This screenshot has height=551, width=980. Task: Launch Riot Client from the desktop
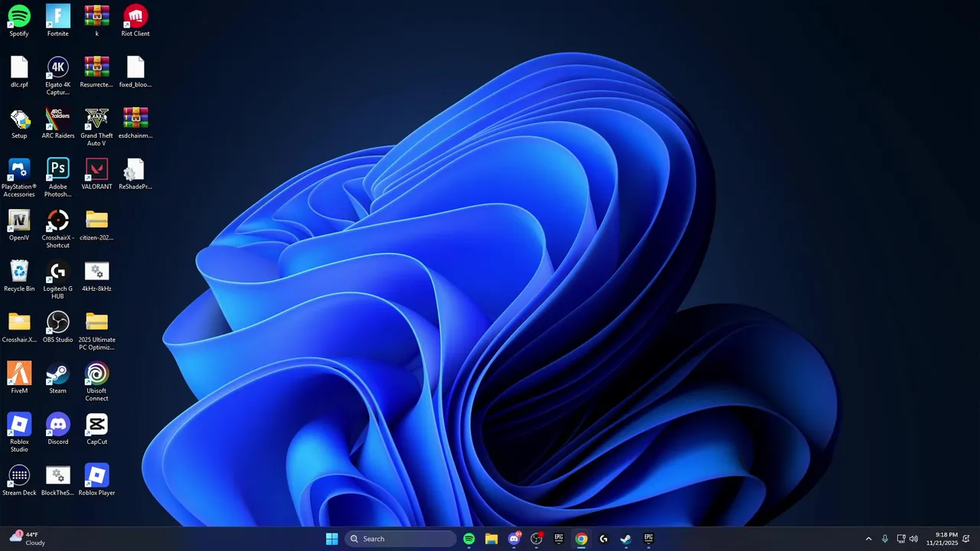135,21
